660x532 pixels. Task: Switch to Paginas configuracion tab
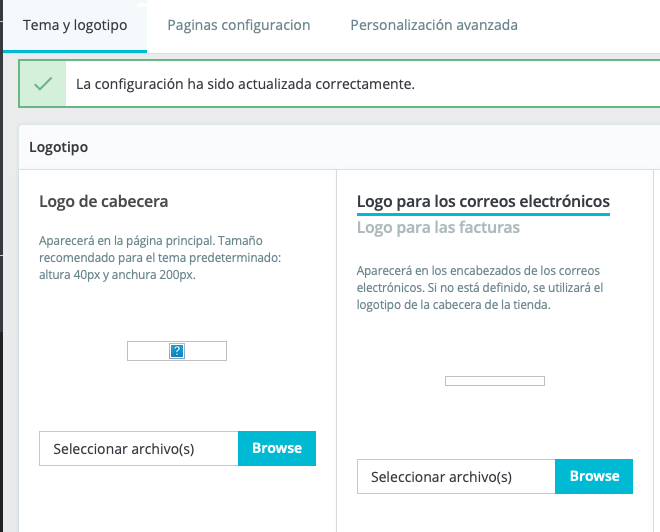[x=239, y=25]
